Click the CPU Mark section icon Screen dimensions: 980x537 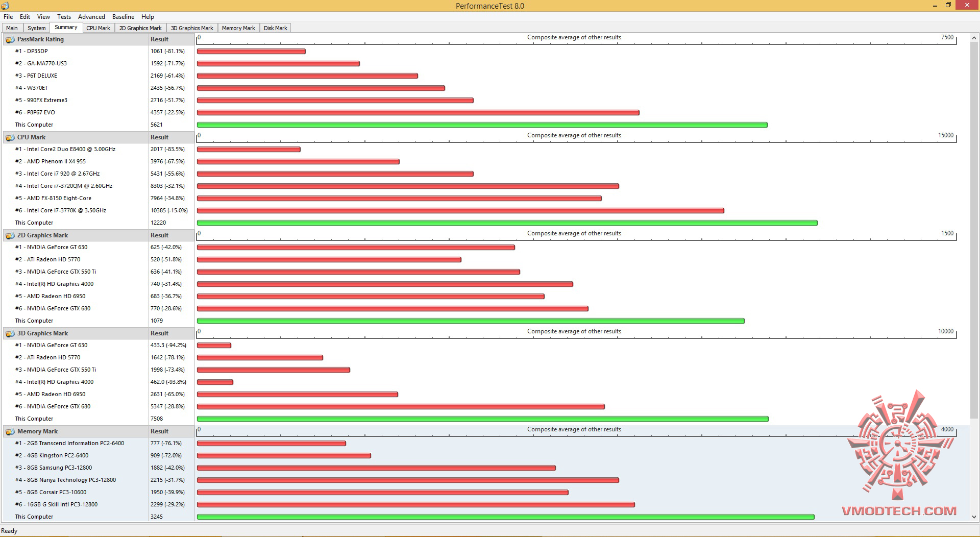(x=10, y=137)
